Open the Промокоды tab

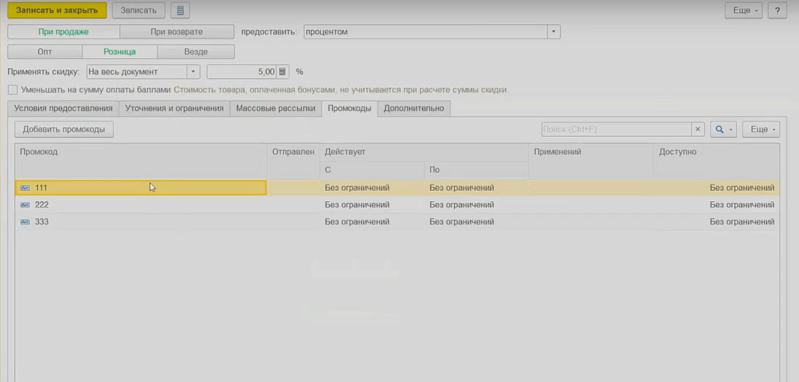(350, 108)
